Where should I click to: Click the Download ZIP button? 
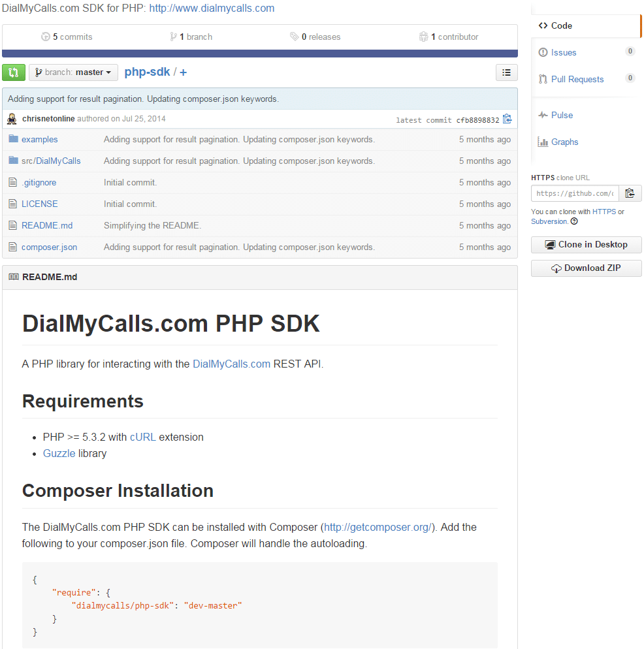click(x=586, y=268)
